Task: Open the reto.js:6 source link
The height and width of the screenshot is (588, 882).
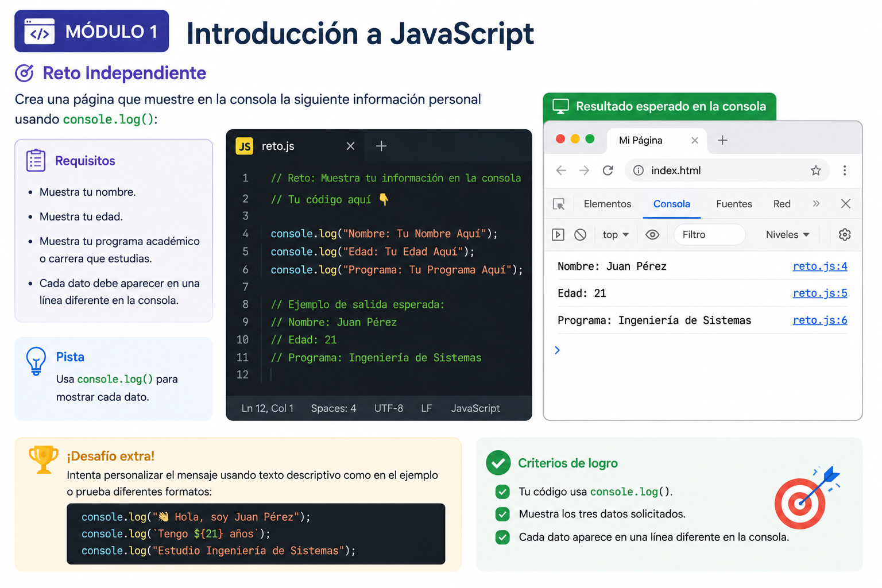Action: (x=820, y=320)
